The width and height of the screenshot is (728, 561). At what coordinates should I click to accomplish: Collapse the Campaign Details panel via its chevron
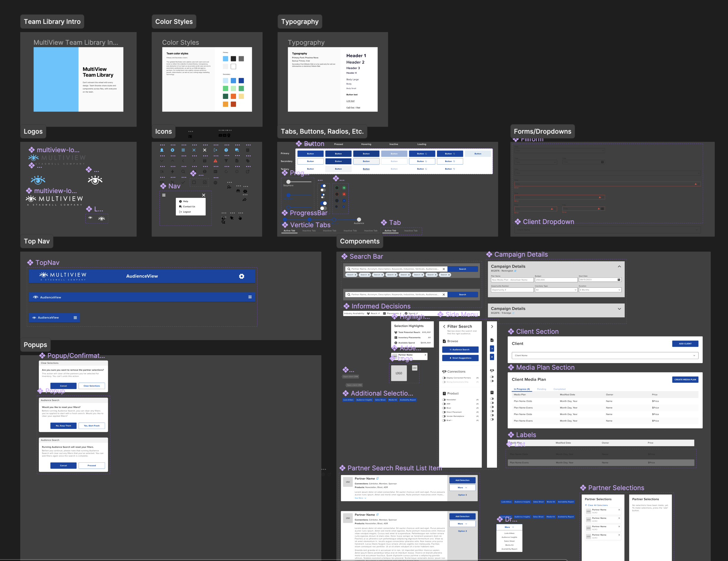[x=620, y=266]
